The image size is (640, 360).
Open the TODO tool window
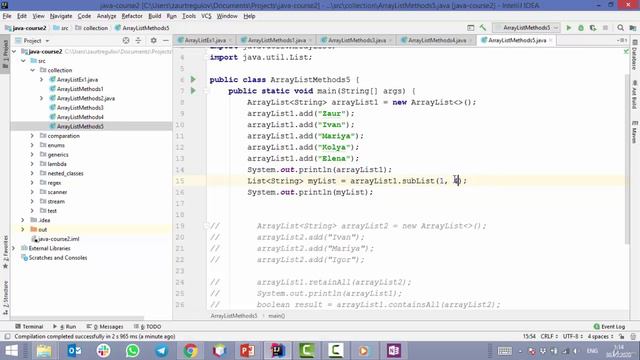tap(147, 327)
